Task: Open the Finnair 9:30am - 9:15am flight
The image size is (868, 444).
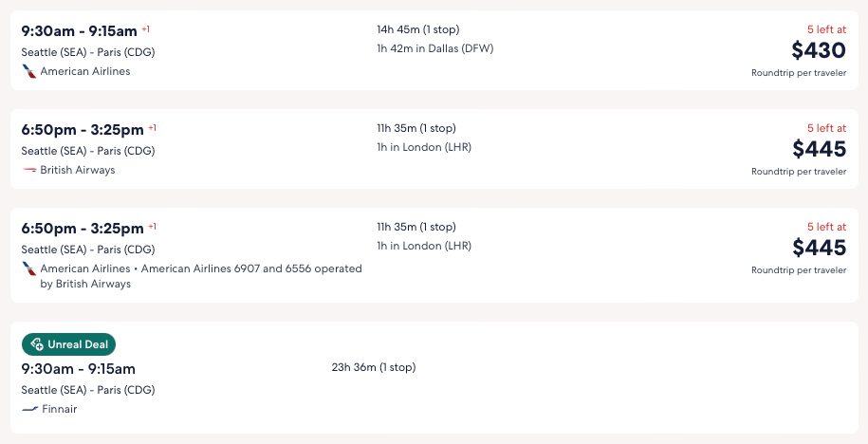Action: tap(79, 368)
